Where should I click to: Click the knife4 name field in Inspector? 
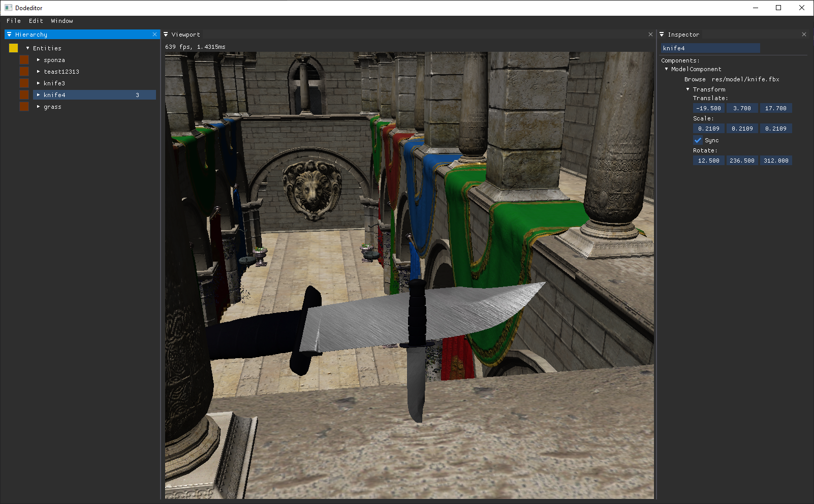pyautogui.click(x=710, y=48)
